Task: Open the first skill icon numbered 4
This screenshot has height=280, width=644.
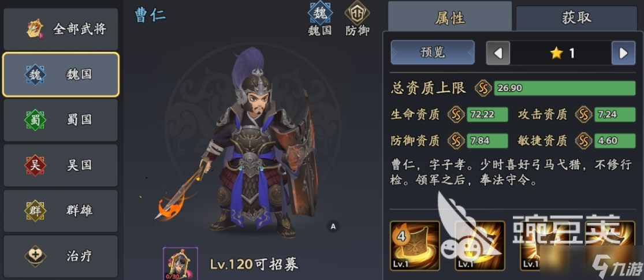Action: click(x=415, y=245)
